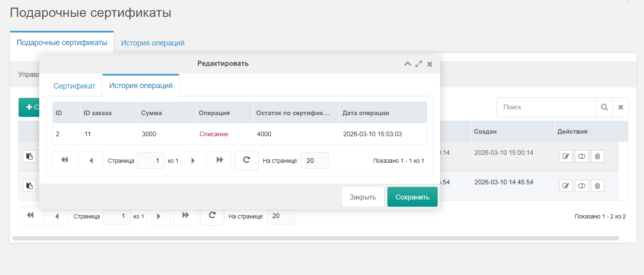Screen dimensions: 644x275
Task: Click the edit icon in first certificate row
Action: (566, 156)
